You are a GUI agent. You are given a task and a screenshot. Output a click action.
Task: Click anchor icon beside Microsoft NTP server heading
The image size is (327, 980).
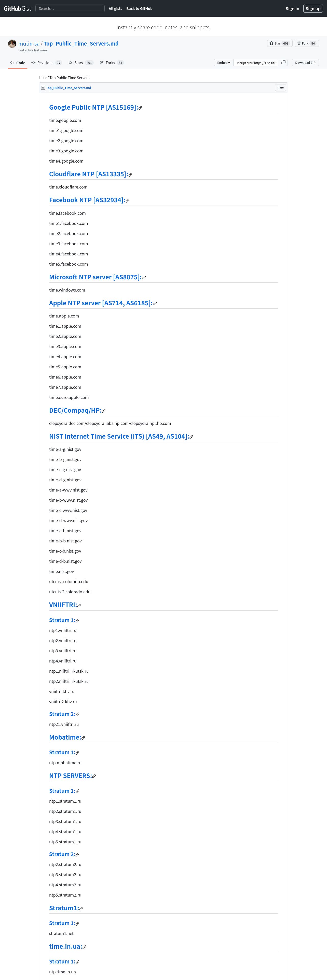point(144,278)
